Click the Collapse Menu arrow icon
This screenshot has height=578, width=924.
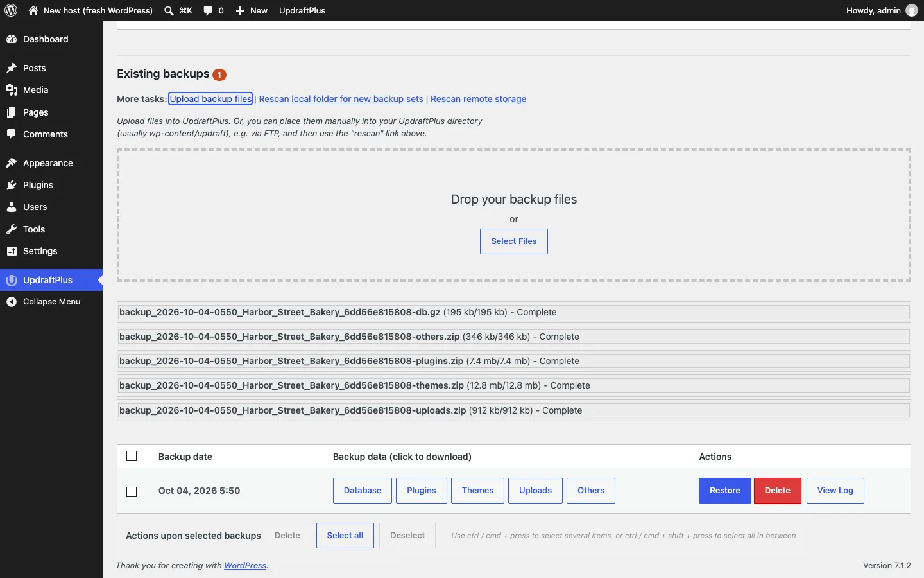[12, 302]
